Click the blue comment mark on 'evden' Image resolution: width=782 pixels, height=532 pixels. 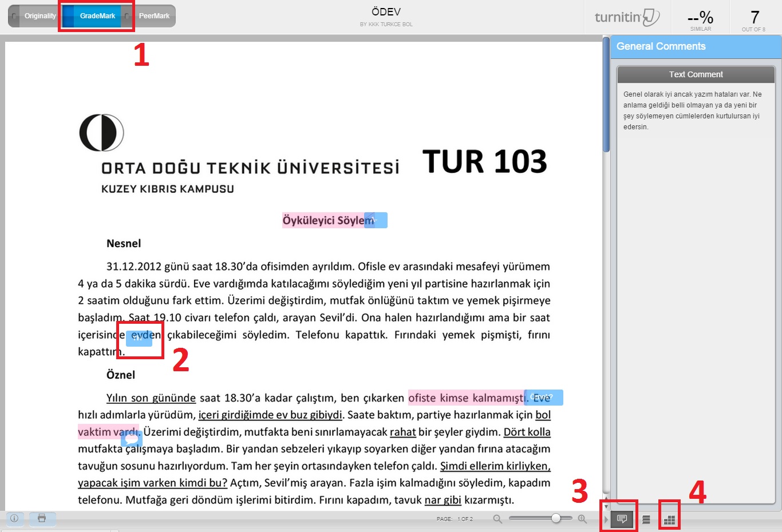click(x=139, y=338)
